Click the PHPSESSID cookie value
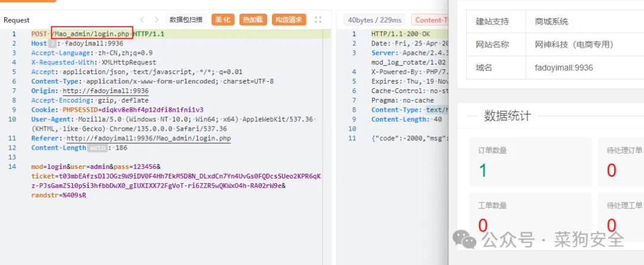The image size is (644, 265). (153, 110)
